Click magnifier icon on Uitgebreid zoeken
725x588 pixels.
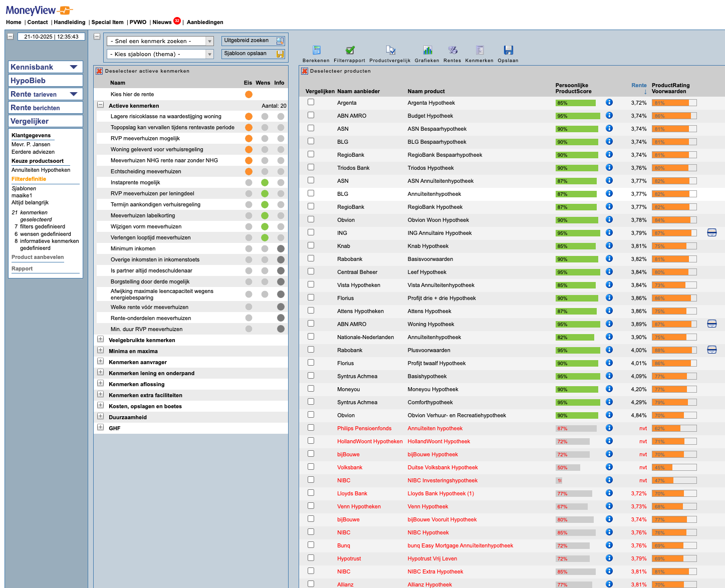280,41
